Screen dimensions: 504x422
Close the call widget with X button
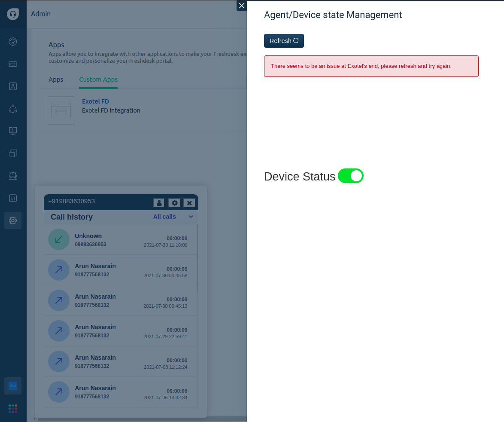(x=190, y=203)
